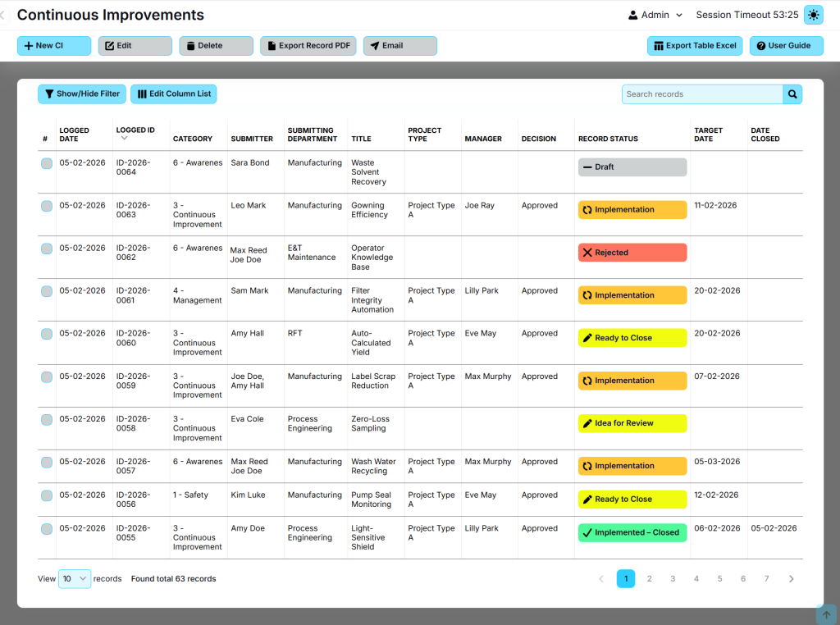Create a record with New CI
The width and height of the screenshot is (840, 625).
[x=54, y=46]
